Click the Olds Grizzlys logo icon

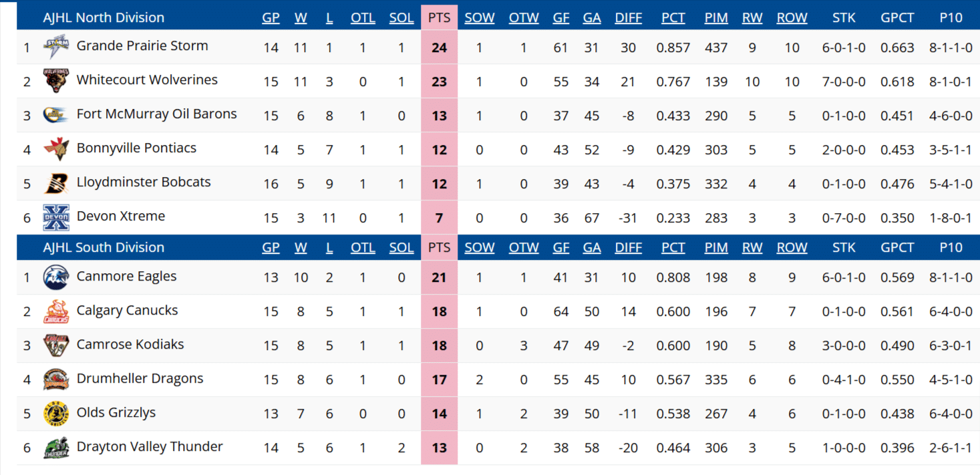pyautogui.click(x=55, y=414)
